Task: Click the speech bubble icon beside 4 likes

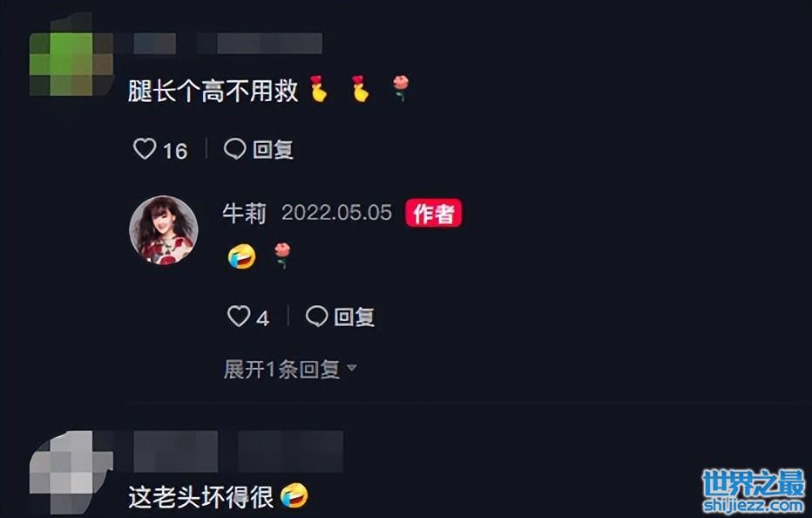Action: point(316,316)
